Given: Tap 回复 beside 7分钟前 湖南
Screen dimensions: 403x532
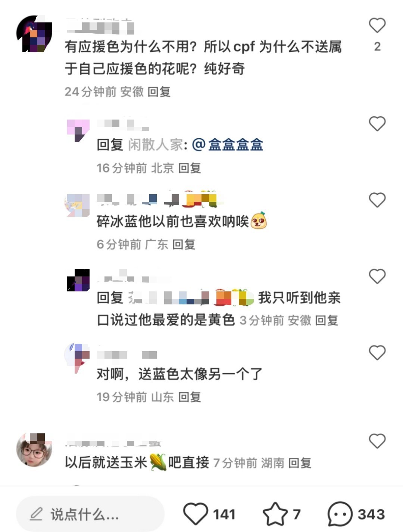Looking at the screenshot, I should (x=300, y=463).
